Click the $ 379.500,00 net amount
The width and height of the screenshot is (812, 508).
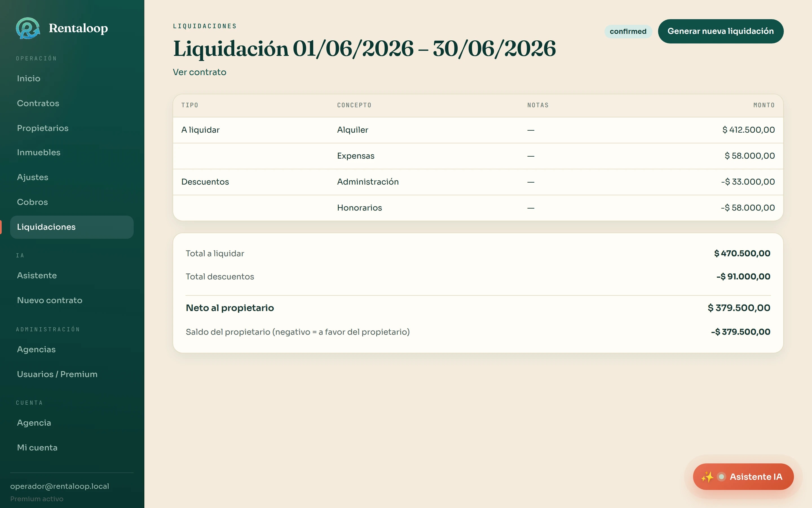point(739,308)
